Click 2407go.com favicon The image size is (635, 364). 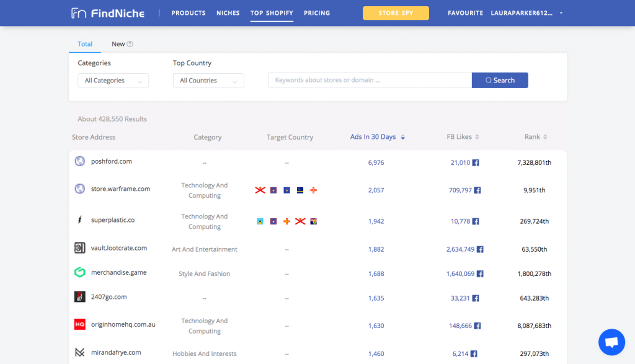click(80, 297)
